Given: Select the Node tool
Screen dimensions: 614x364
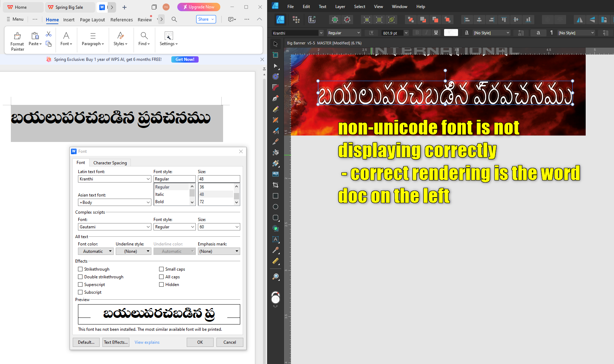Looking at the screenshot, I should [x=276, y=66].
